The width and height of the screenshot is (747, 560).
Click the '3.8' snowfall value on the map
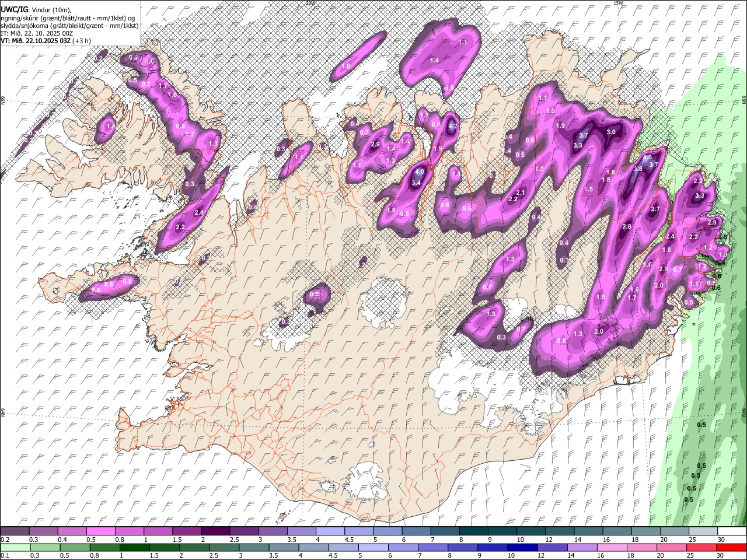pos(638,169)
